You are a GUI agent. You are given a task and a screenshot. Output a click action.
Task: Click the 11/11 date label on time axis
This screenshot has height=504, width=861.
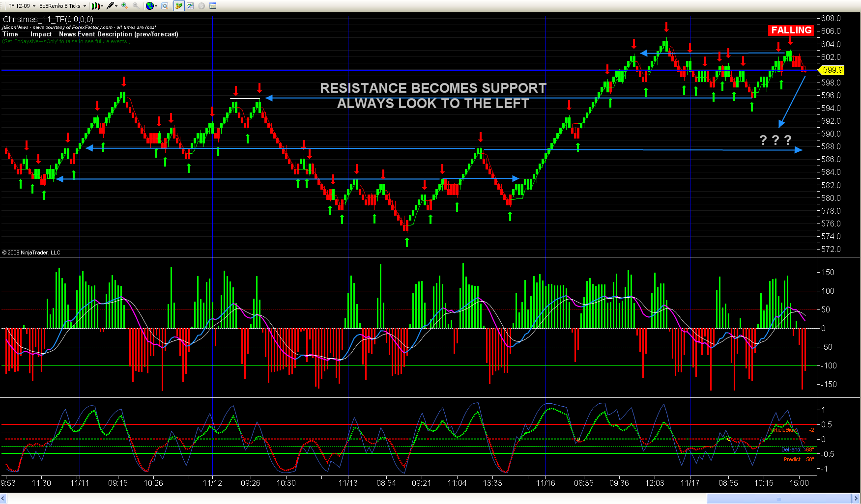pyautogui.click(x=80, y=483)
